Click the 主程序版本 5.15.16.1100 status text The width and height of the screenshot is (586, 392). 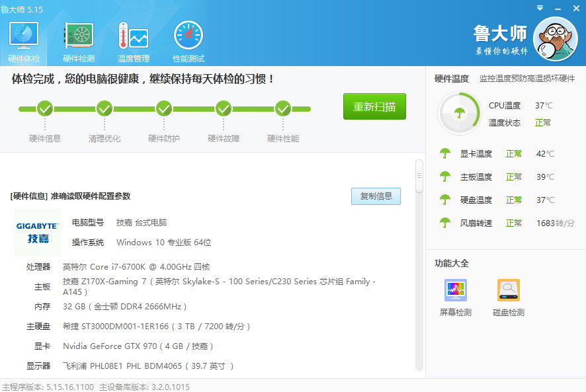click(x=48, y=387)
